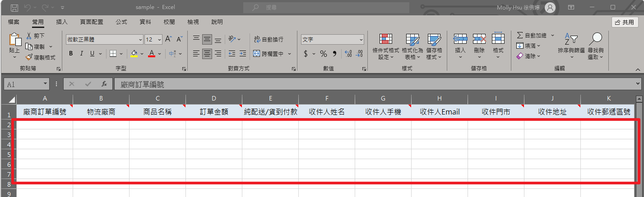644x197 pixels.
Task: Click the Format as Table icon
Action: coord(412,40)
